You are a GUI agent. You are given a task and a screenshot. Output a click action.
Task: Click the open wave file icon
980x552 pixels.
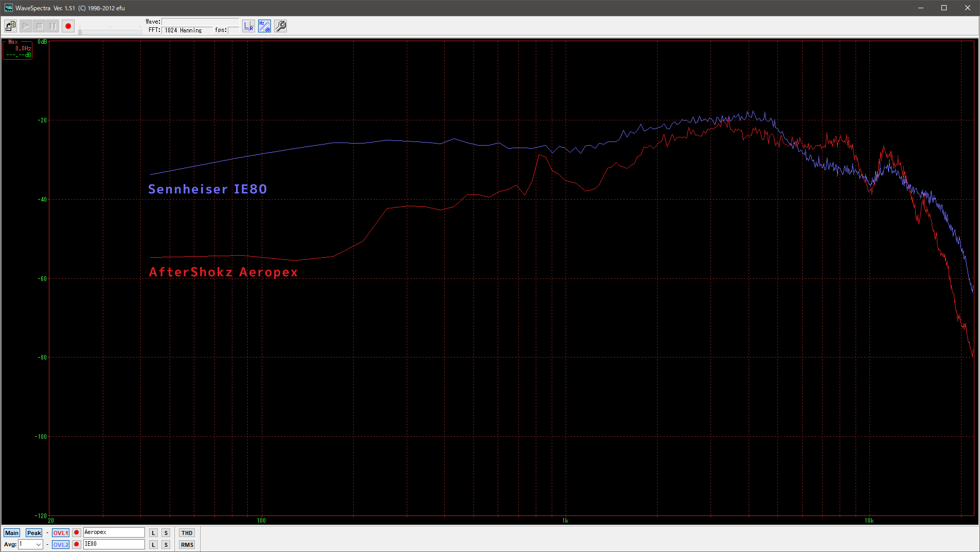click(x=10, y=26)
